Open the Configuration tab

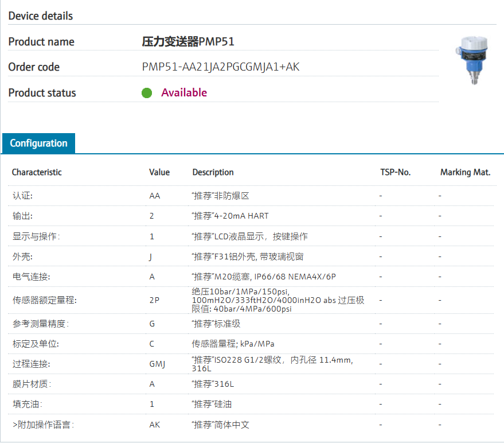(38, 143)
